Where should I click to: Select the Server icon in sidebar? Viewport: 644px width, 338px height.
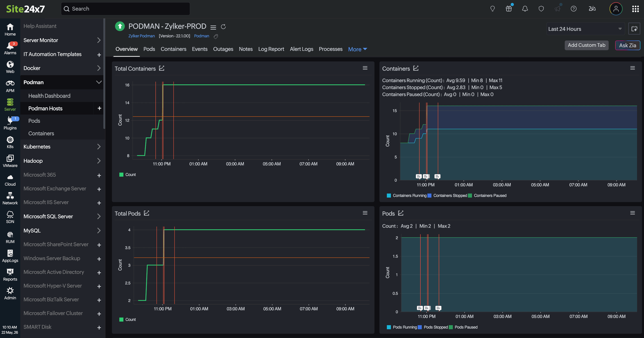tap(10, 105)
